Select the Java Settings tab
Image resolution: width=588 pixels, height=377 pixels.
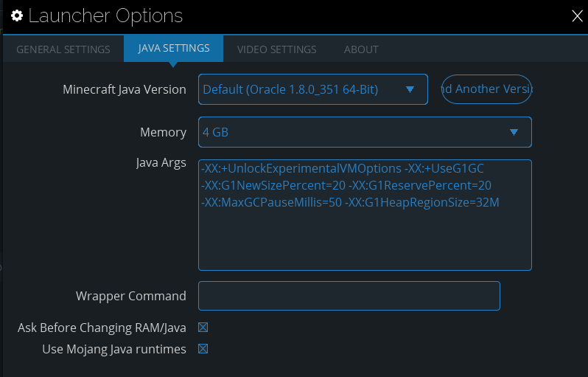174,49
